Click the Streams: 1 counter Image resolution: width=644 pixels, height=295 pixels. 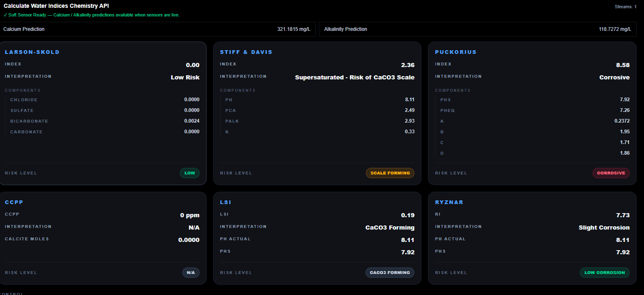click(x=625, y=7)
